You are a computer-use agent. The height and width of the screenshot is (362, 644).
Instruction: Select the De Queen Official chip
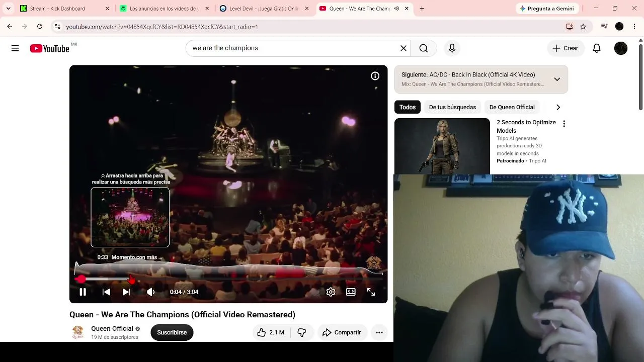pyautogui.click(x=512, y=107)
